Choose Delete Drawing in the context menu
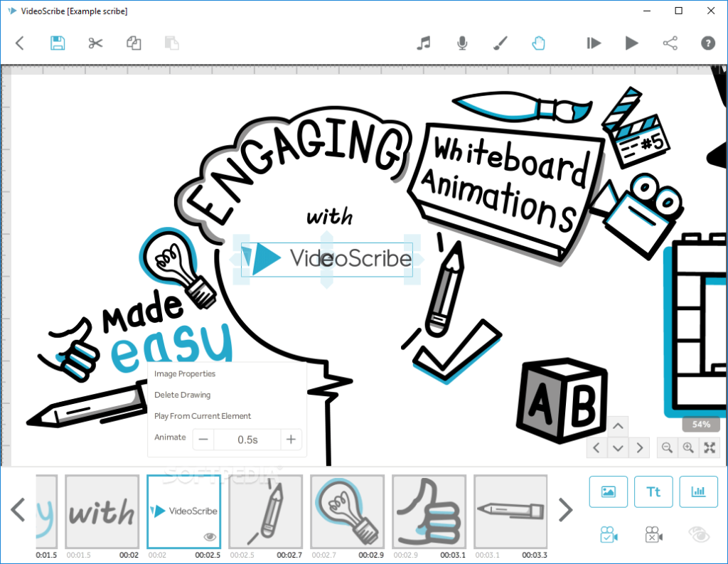 tap(183, 395)
